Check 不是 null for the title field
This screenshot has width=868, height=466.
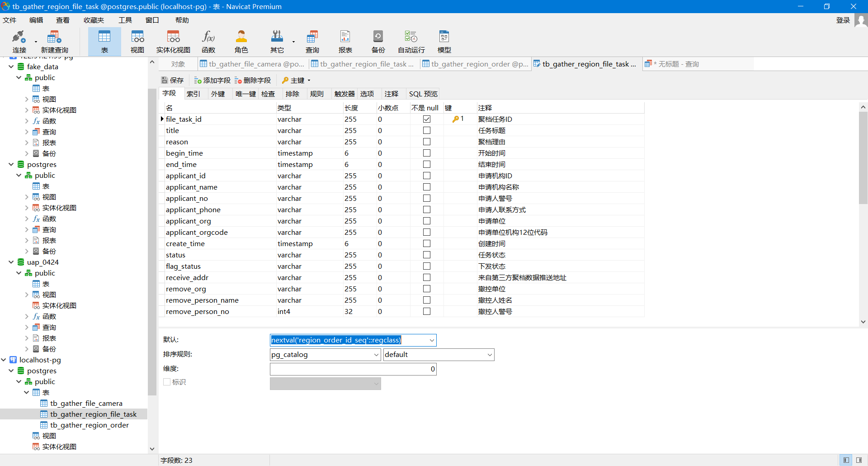pyautogui.click(x=426, y=130)
